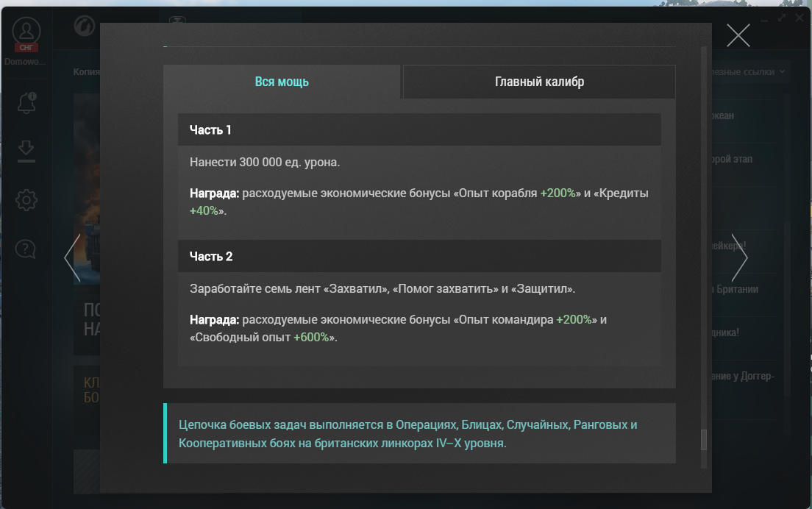Click the «Заработайте семь лент» task text
This screenshot has width=812, height=509.
(x=382, y=288)
